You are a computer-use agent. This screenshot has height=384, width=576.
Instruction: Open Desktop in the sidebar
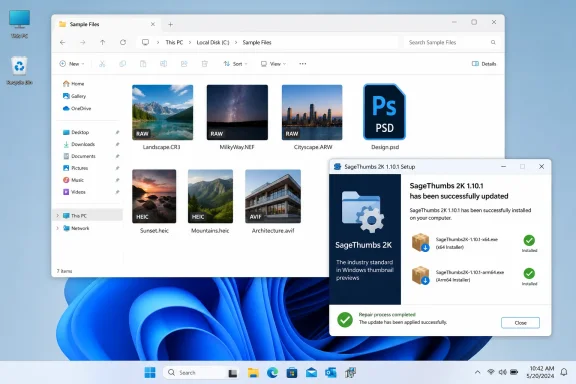76,132
